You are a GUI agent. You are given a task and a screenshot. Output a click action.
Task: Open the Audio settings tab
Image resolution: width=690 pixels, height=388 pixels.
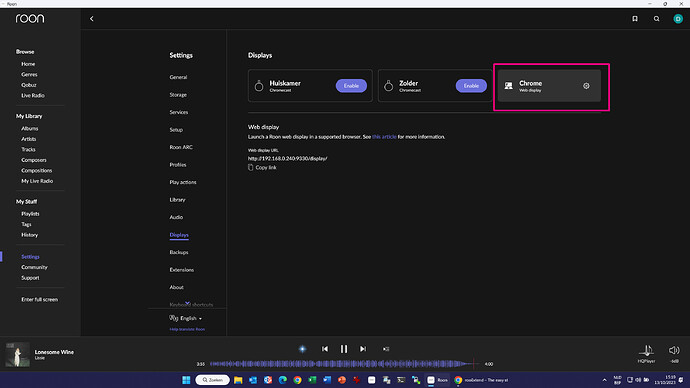click(x=176, y=217)
